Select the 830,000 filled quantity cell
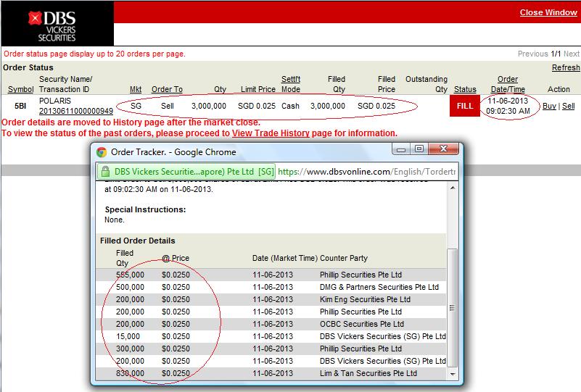Viewport: 581px width, 392px height. [130, 373]
